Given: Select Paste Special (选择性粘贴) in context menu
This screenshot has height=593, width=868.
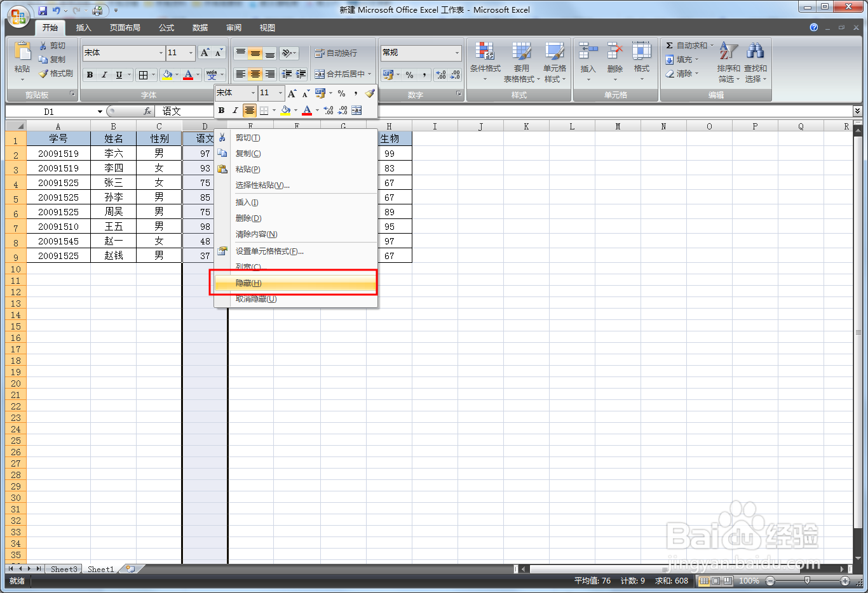Looking at the screenshot, I should click(296, 185).
